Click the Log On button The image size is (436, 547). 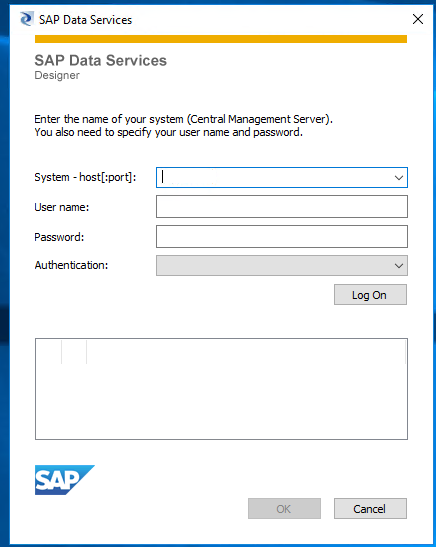pos(370,295)
